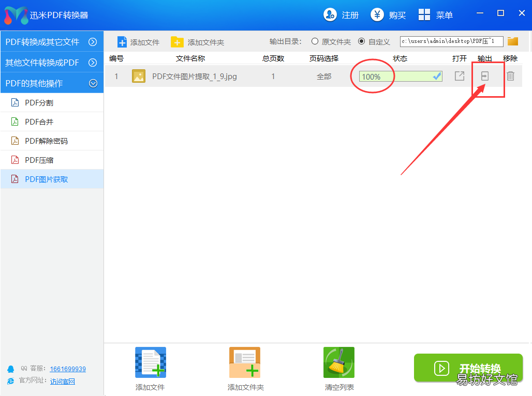The image size is (532, 396).
Task: Click the 添加文件夹 label under bottom icon
Action: tap(246, 387)
